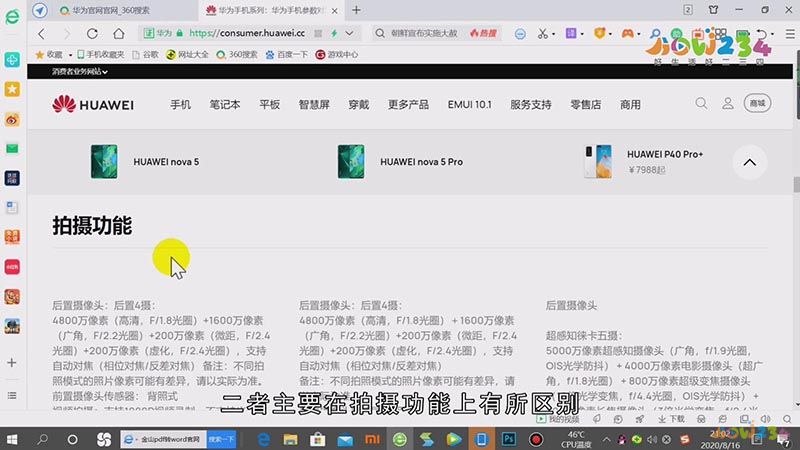Viewport: 800px width, 450px height.
Task: Open the sidebar list menu icon
Action: coord(12,395)
